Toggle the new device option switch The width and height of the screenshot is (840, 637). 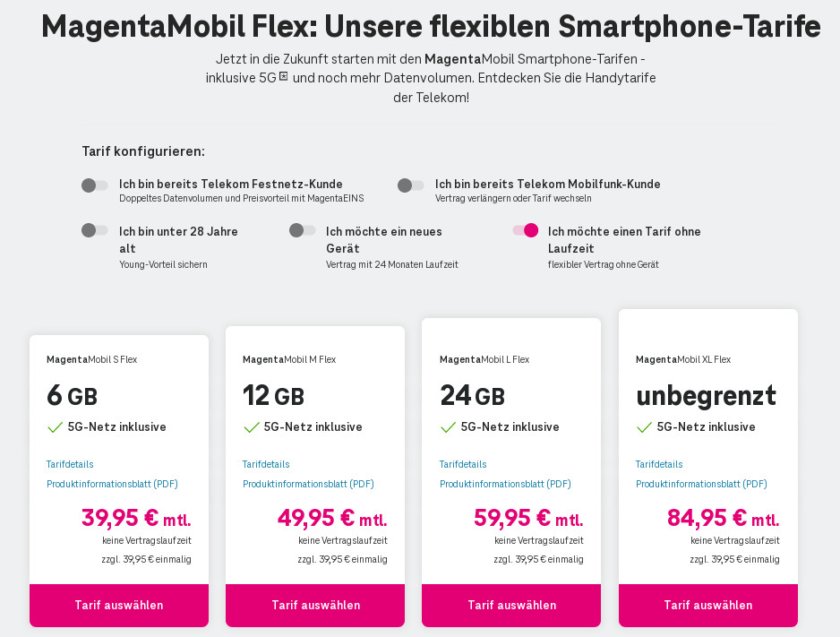point(302,230)
